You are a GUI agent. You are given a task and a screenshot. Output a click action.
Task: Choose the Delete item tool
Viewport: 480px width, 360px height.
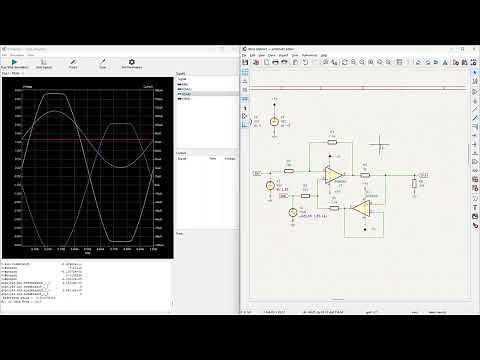475,225
